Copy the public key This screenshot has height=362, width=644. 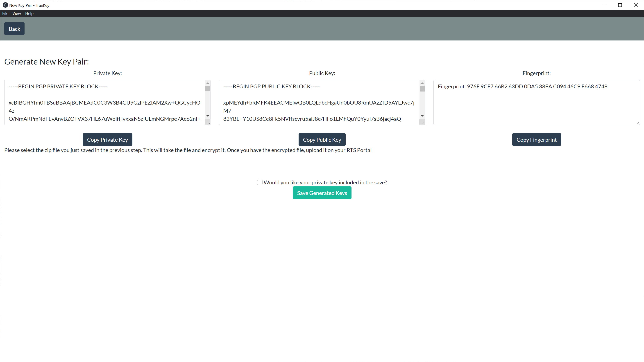[x=322, y=140]
